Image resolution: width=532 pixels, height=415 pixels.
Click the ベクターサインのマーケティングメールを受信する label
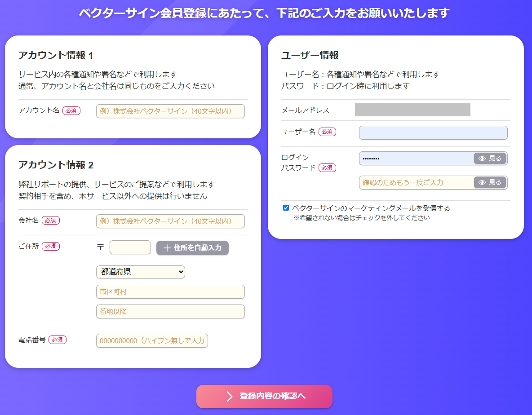click(x=371, y=208)
